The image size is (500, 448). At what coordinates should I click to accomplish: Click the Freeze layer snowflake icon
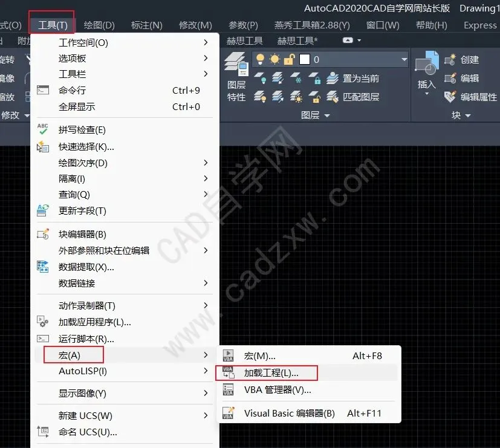click(x=296, y=78)
